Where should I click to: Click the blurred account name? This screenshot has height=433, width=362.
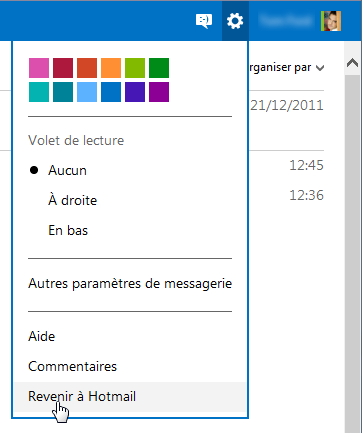coord(286,21)
